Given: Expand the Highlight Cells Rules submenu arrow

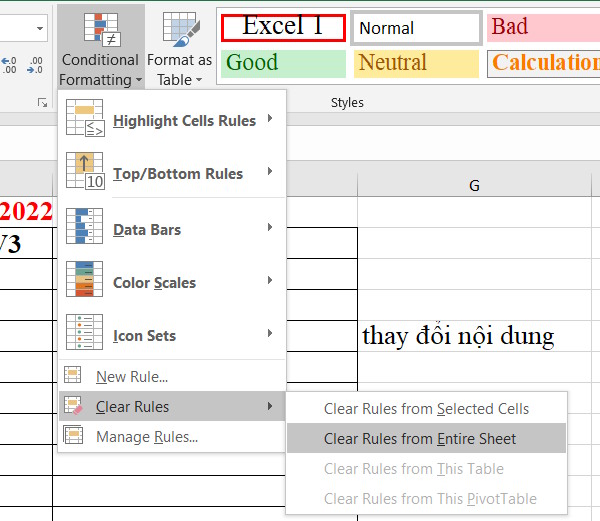Looking at the screenshot, I should [x=270, y=118].
